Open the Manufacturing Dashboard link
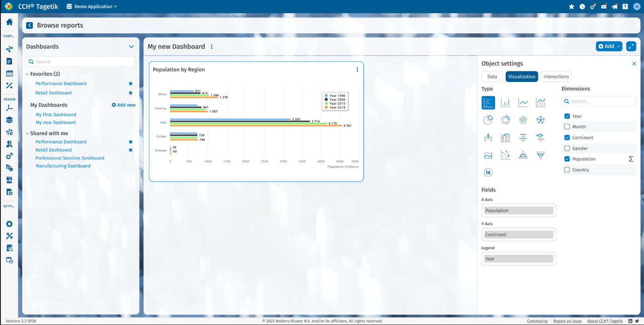Screen dimensions: 644x325 click(63, 166)
